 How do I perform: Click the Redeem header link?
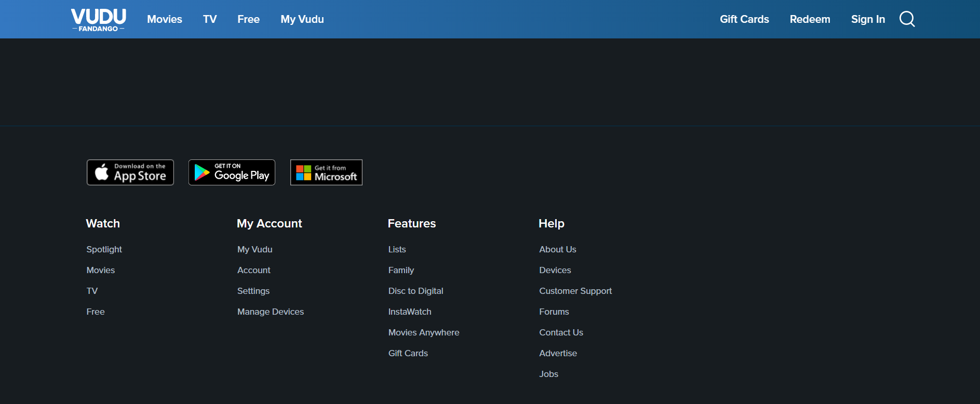point(810,19)
